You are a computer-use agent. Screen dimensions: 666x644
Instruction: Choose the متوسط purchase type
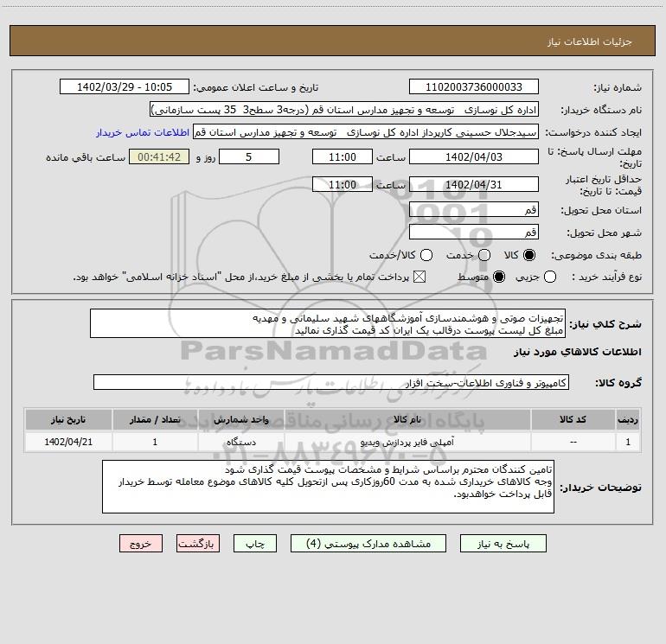point(499,277)
